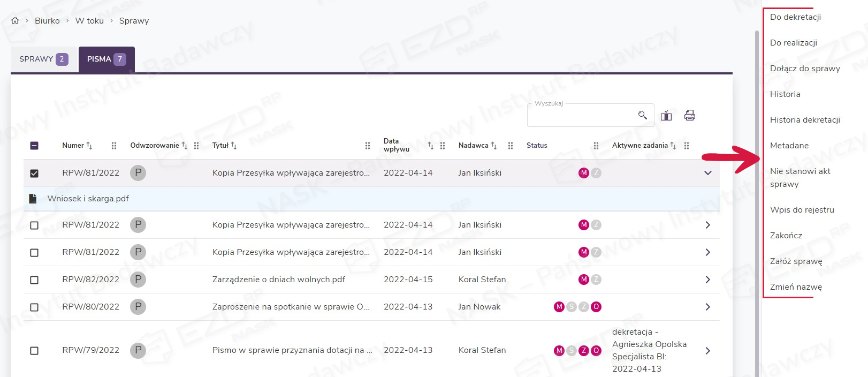This screenshot has height=377, width=868.
Task: Expand the RPW/80/2022 row chevron
Action: point(707,307)
